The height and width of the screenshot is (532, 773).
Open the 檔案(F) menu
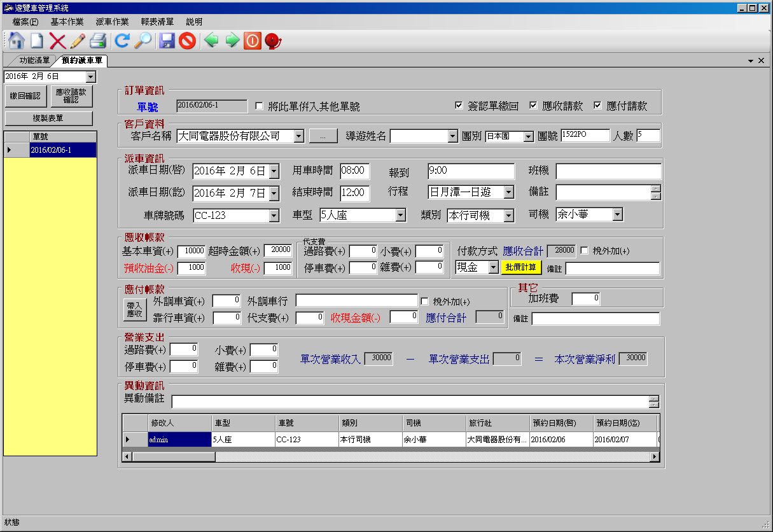25,22
